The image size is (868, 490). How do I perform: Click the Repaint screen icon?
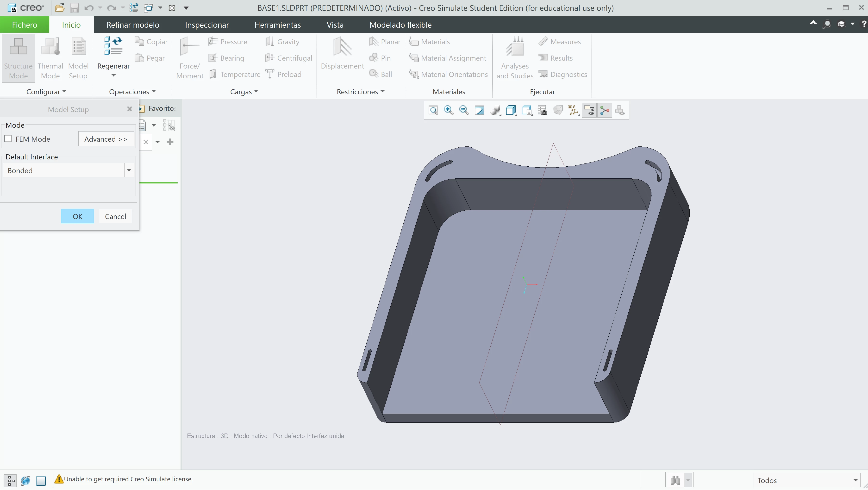(480, 110)
